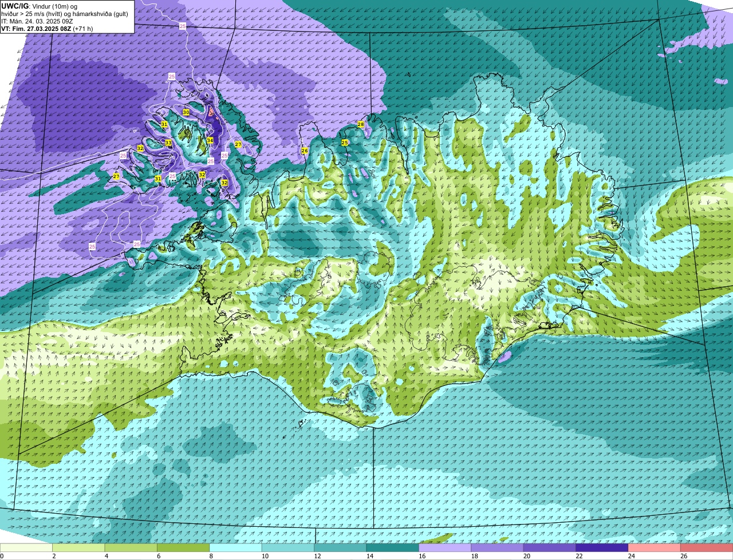Click the legend scale number '4'
733x560 pixels.
coord(107,556)
